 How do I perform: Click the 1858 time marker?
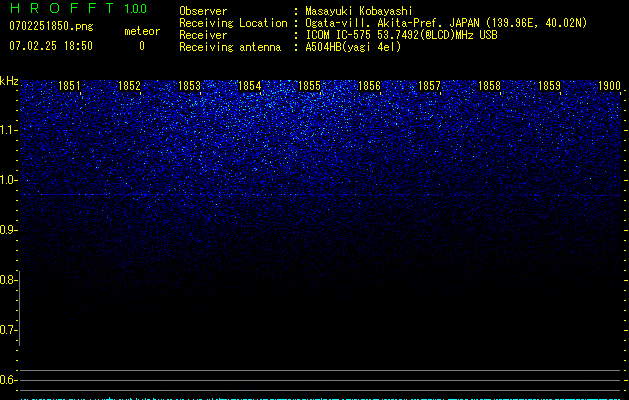489,86
